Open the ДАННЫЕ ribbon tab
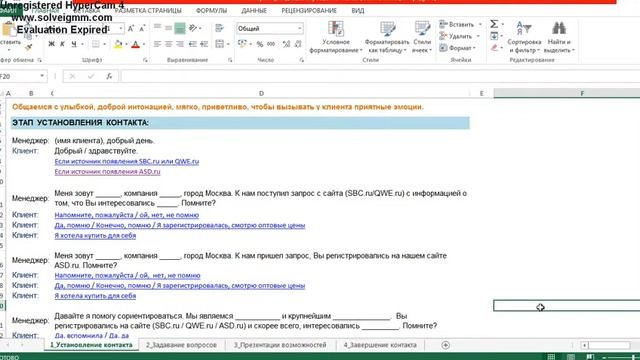 tap(254, 11)
